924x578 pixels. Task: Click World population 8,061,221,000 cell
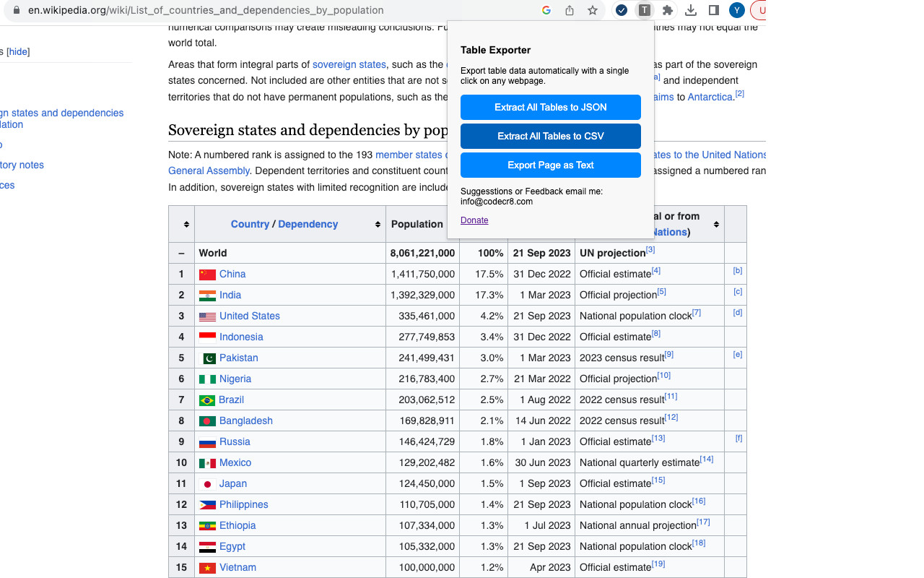pyautogui.click(x=422, y=253)
